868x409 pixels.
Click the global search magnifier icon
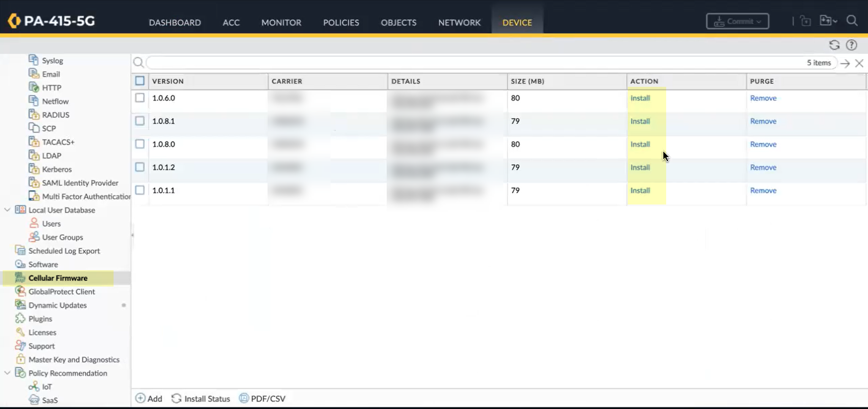(852, 21)
